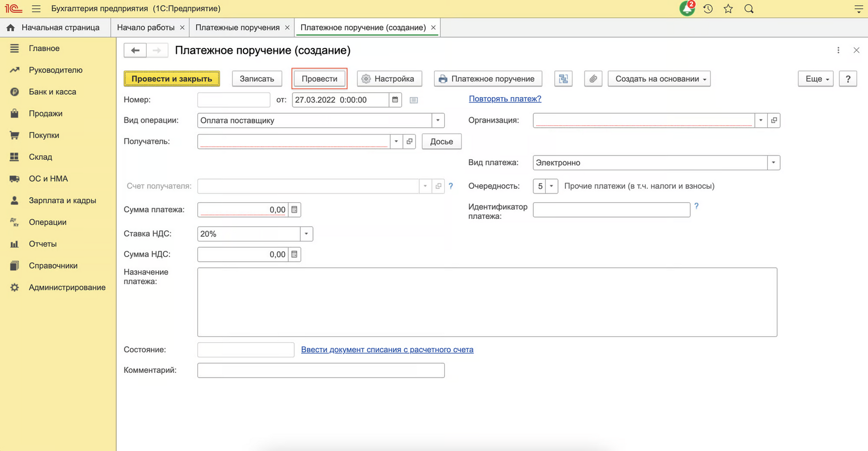Switch to the Начало работы tab
The image size is (868, 451).
[x=145, y=27]
